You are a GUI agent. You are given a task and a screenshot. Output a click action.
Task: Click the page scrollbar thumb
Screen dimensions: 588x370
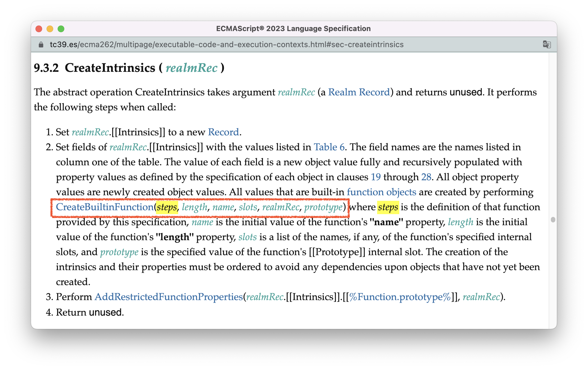pos(553,220)
